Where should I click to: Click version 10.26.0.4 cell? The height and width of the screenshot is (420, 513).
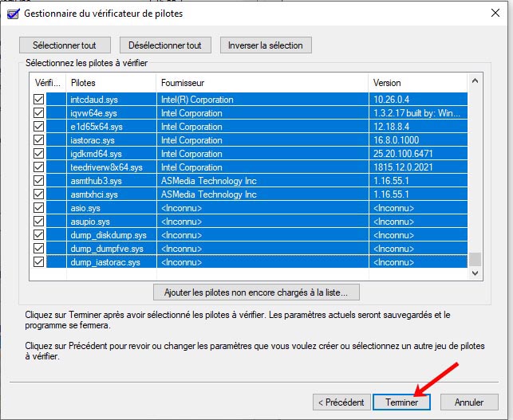[x=391, y=100]
